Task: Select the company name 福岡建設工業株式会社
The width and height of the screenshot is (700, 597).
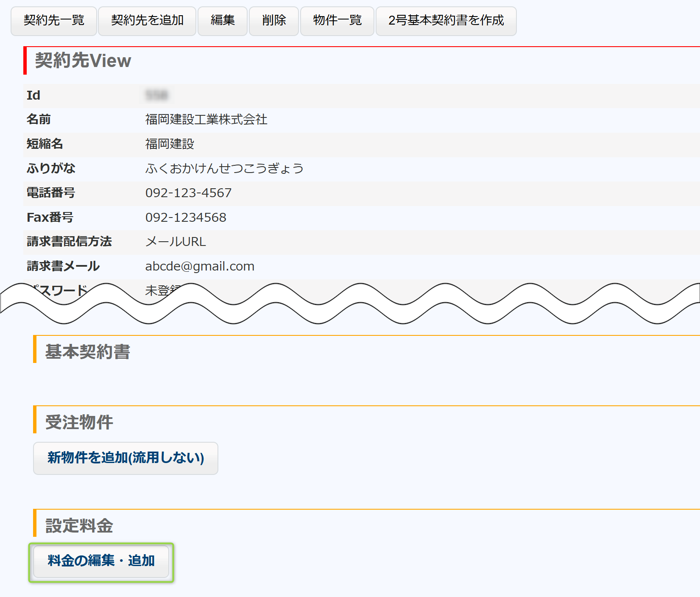Action: 206,120
